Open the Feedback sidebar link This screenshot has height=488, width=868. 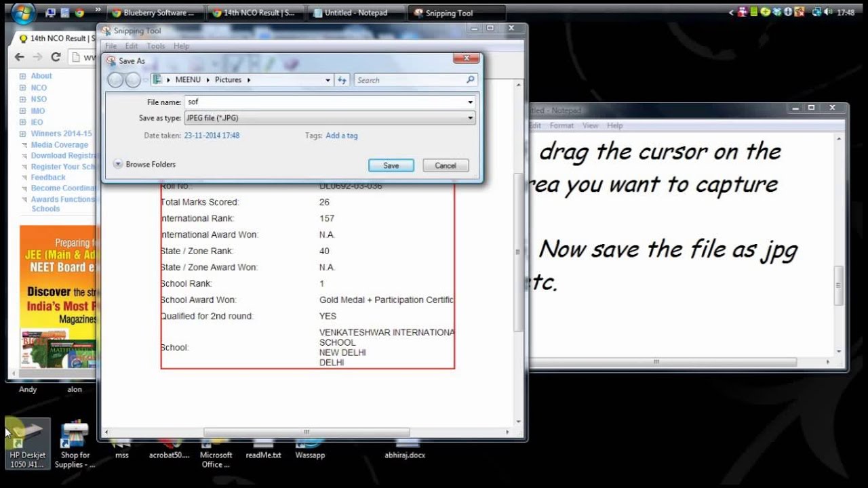(48, 177)
